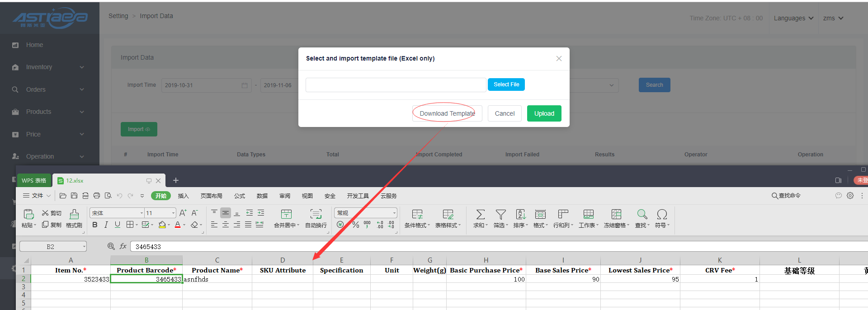Switch to the 插入 (Insert) ribbon tab
The height and width of the screenshot is (310, 868).
[x=183, y=196]
